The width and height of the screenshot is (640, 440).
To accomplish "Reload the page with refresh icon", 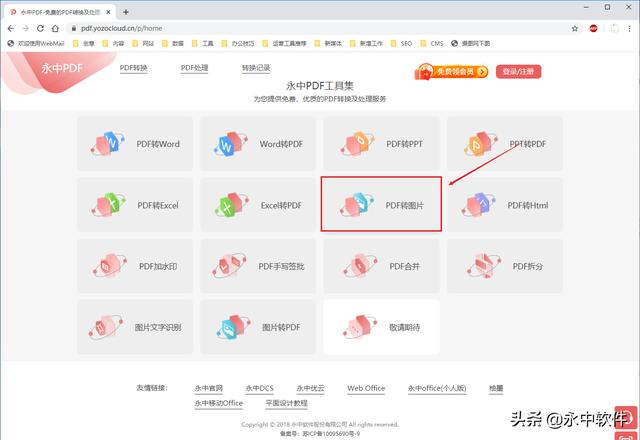I will 40,28.
